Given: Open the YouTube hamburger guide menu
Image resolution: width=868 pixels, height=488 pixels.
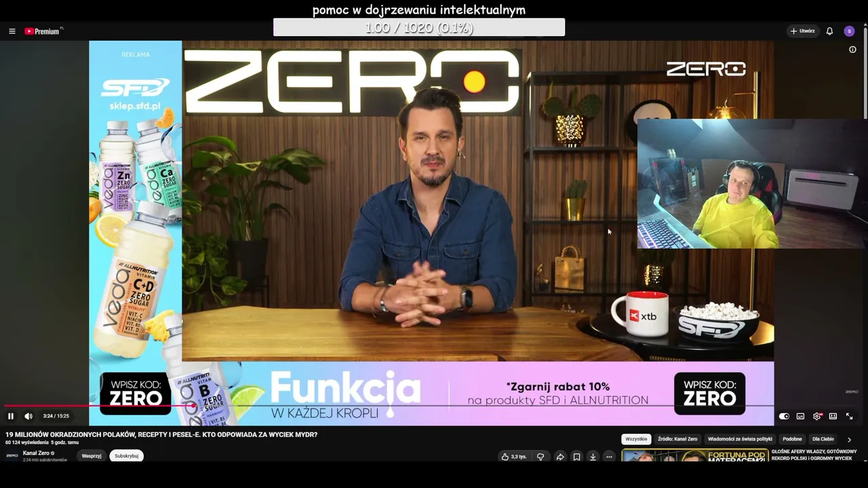Looking at the screenshot, I should pos(12,31).
